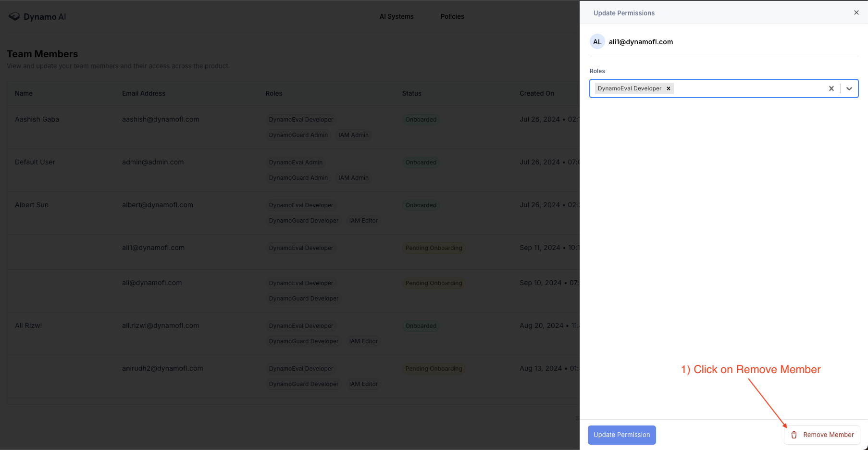Click the Roles label above the dropdown

597,71
